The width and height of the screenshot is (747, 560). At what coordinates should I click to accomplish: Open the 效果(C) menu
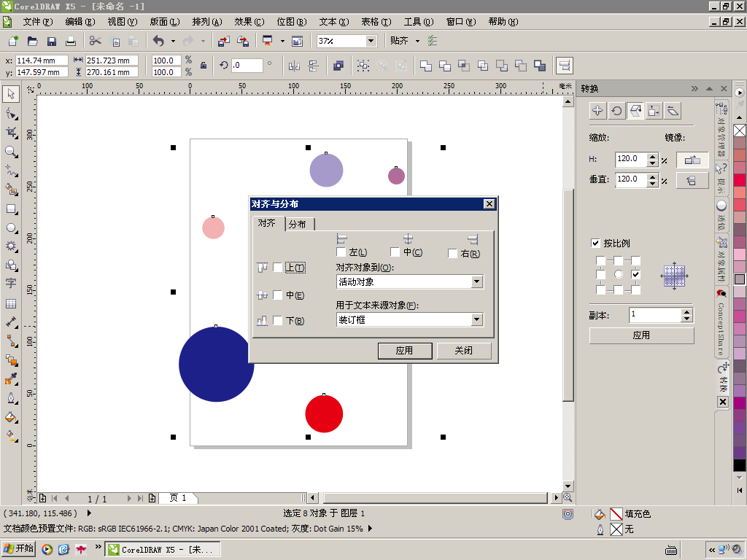click(249, 22)
